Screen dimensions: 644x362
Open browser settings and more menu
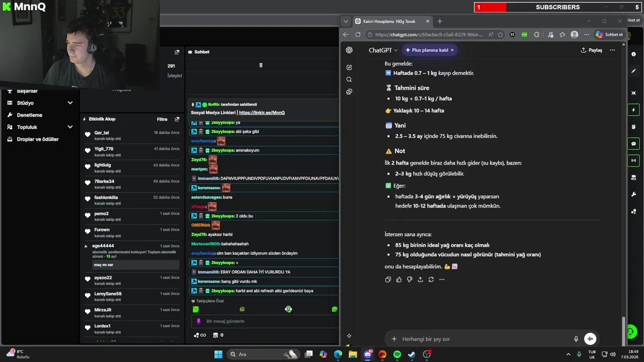[x=587, y=35]
